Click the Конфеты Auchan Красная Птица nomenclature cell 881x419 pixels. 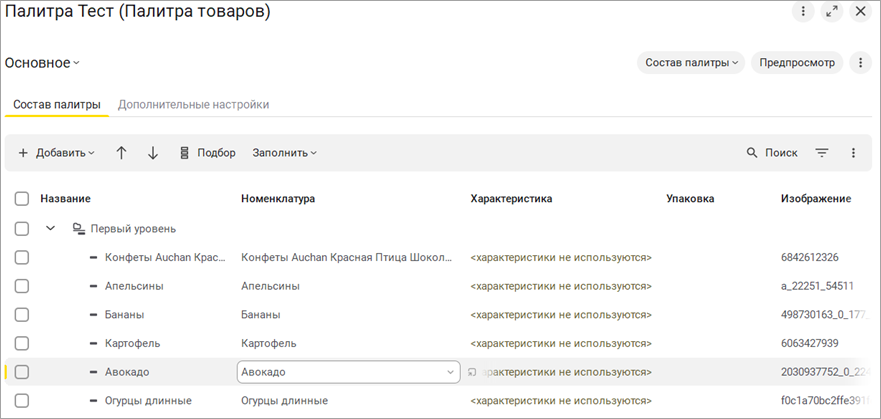coord(347,258)
